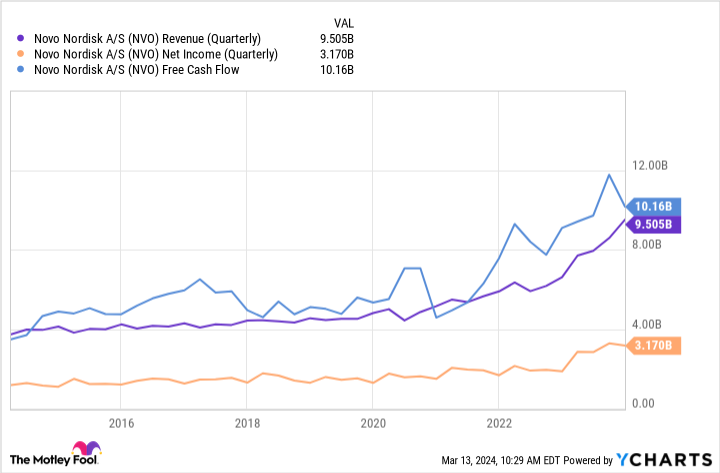Click the 0.00 y-axis label

[643, 404]
